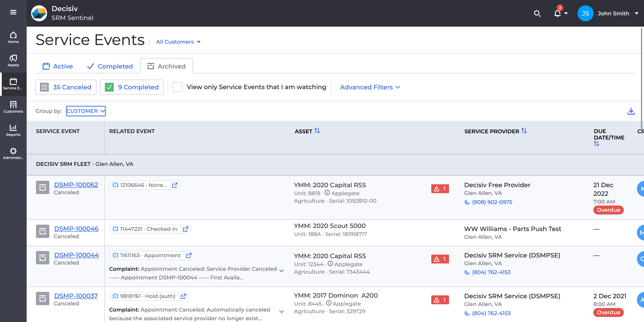Click the download/export icon above the table
The width and height of the screenshot is (644, 322).
tap(631, 111)
